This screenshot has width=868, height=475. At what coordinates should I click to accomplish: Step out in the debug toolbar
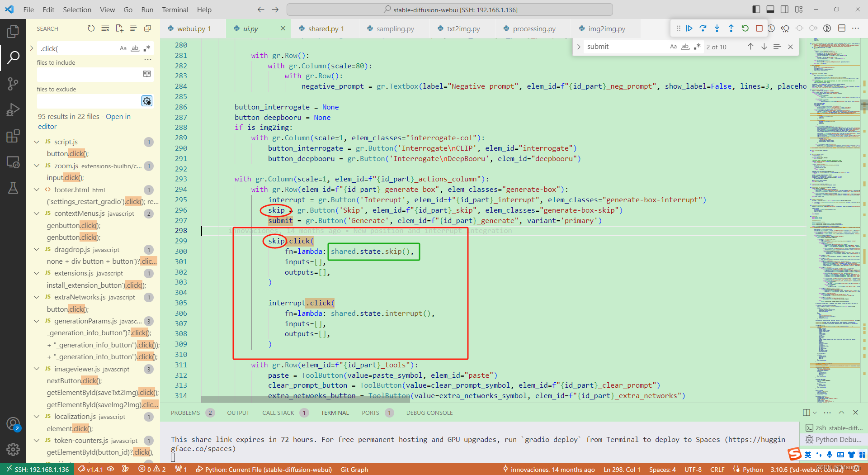coord(731,28)
